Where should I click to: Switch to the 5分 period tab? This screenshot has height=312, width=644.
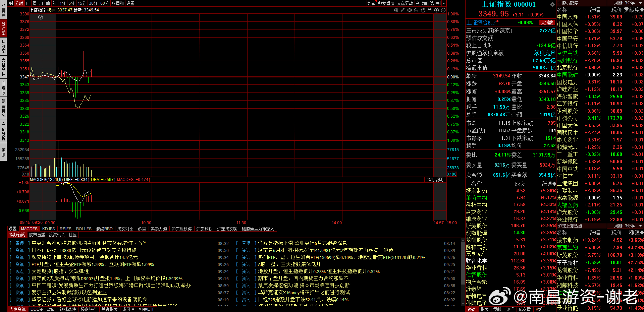point(71,3)
